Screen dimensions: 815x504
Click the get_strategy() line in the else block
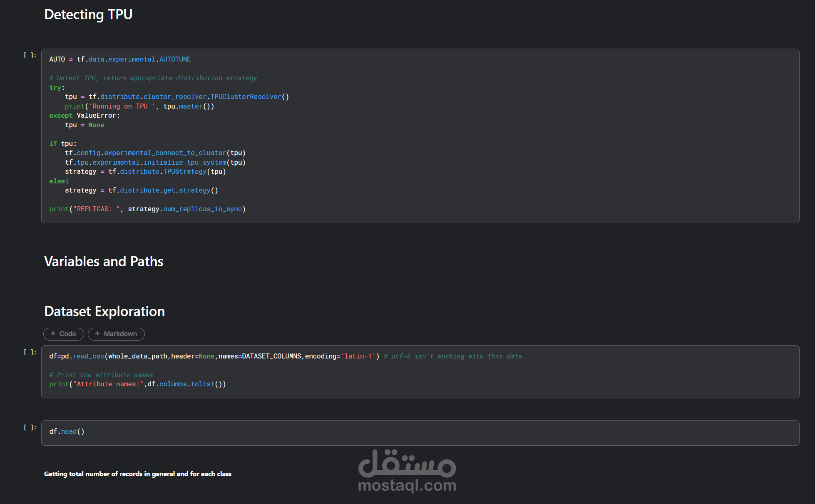pyautogui.click(x=142, y=190)
